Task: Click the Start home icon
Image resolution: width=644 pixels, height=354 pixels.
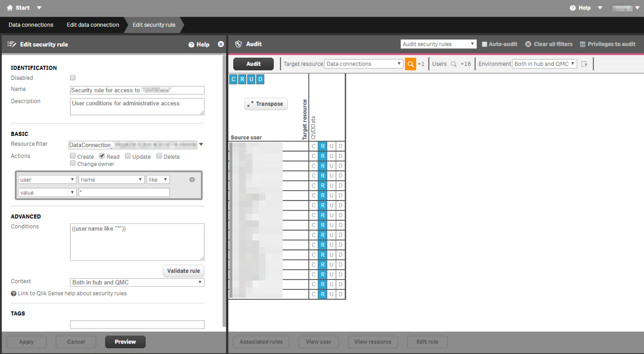Action: [10, 8]
